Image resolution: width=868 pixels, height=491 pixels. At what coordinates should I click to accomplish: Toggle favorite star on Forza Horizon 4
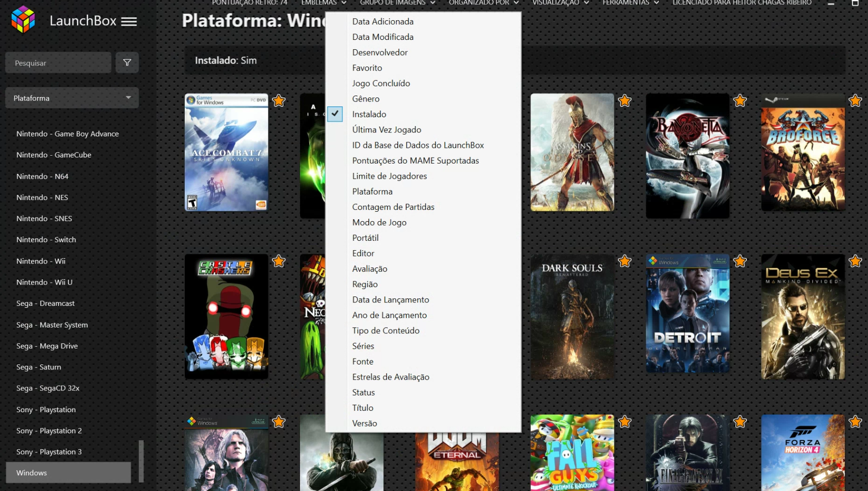(855, 422)
